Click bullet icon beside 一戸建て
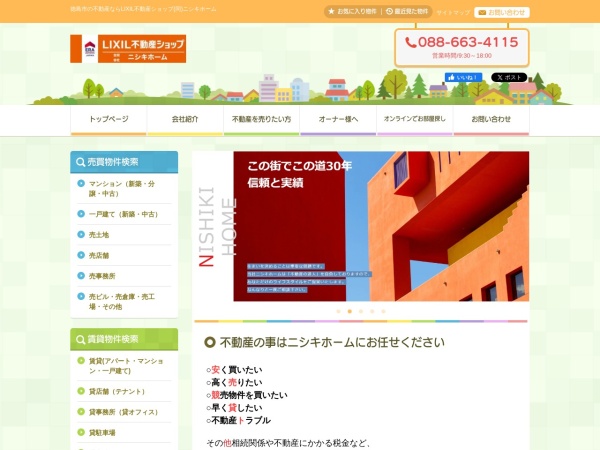600x450 pixels. click(x=81, y=214)
